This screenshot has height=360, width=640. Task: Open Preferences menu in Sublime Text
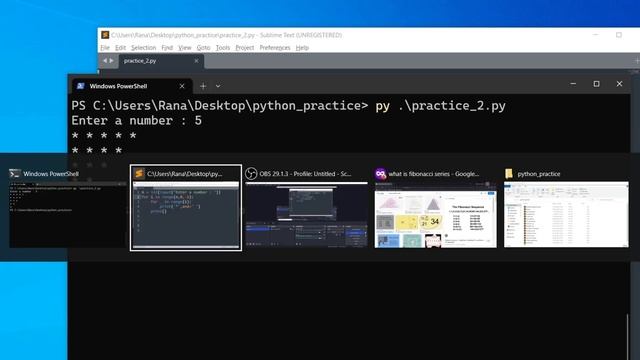tap(275, 48)
